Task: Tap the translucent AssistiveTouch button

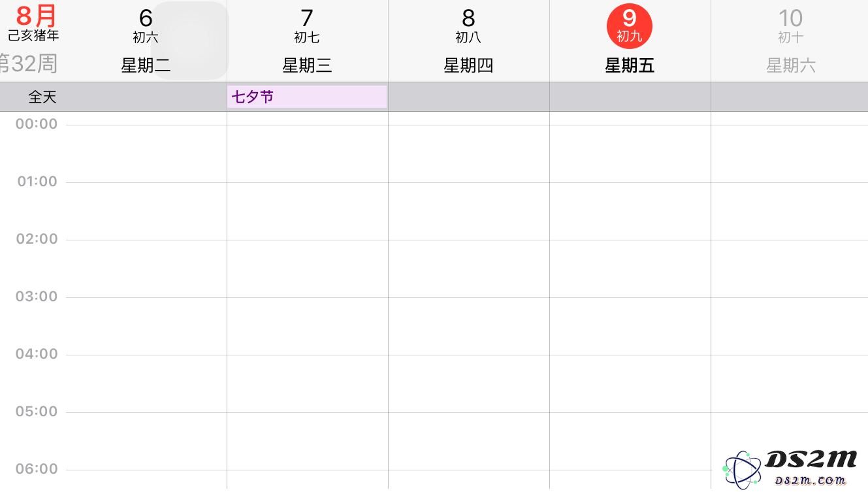Action: coord(189,41)
